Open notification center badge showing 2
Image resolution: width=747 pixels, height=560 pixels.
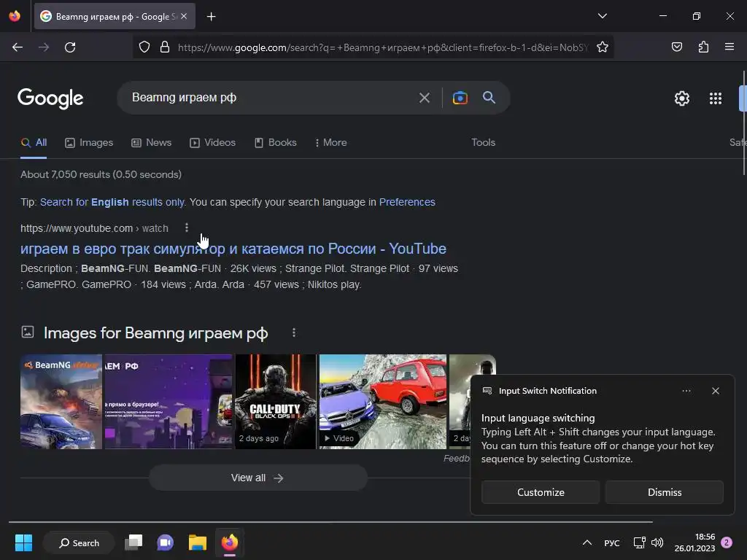[727, 542]
